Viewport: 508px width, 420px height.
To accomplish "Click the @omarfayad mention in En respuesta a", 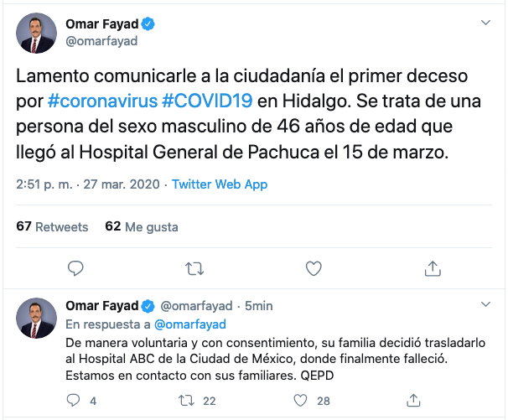I will point(190,324).
